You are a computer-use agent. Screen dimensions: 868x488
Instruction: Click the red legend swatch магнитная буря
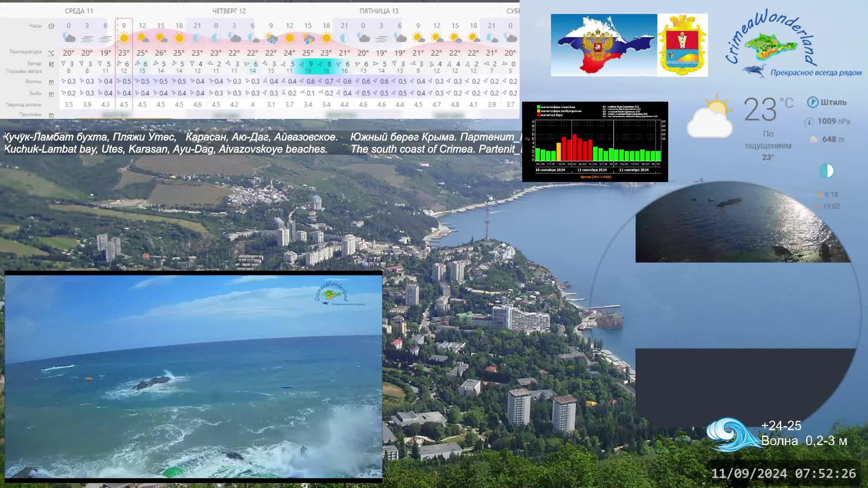point(538,115)
